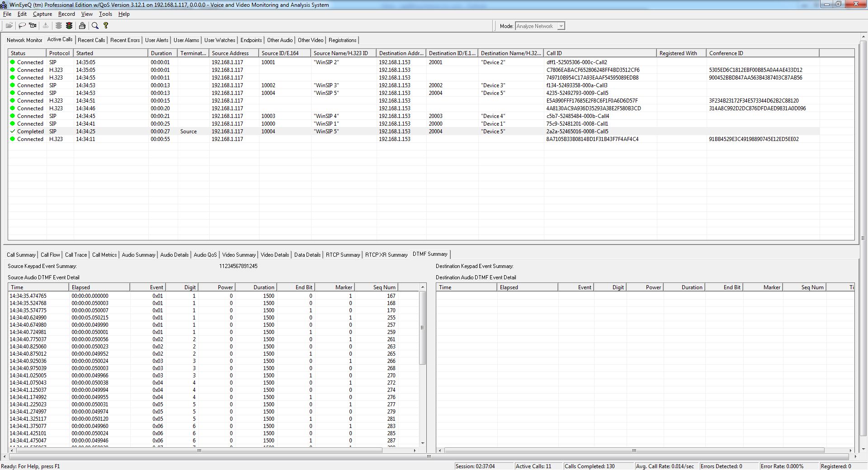Screen dimensions: 868x470
Task: Click the speech bubble audio toolbar icon
Action: (x=22, y=26)
